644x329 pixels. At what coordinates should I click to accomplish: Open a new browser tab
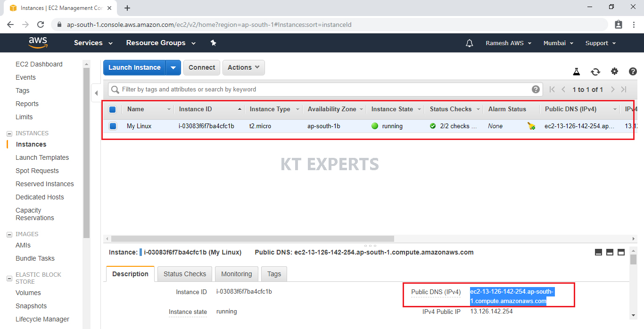pyautogui.click(x=127, y=8)
